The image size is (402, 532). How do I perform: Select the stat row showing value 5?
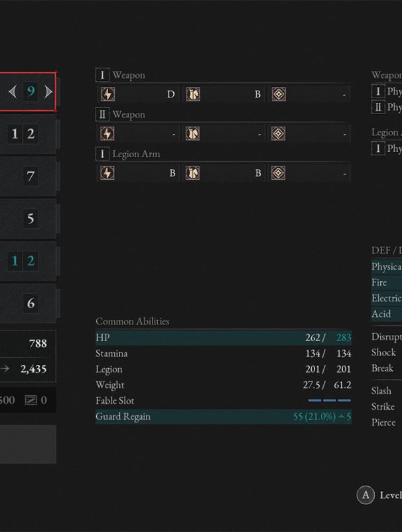(28, 218)
